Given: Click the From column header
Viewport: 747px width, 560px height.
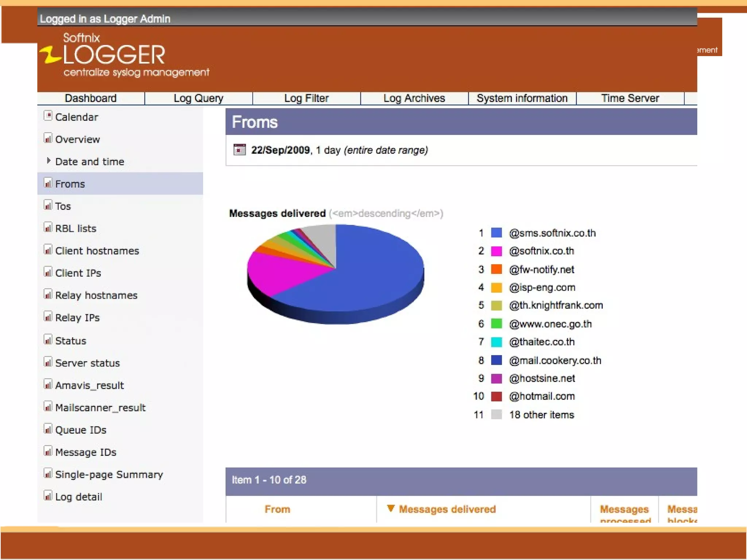Looking at the screenshot, I should coord(277,509).
